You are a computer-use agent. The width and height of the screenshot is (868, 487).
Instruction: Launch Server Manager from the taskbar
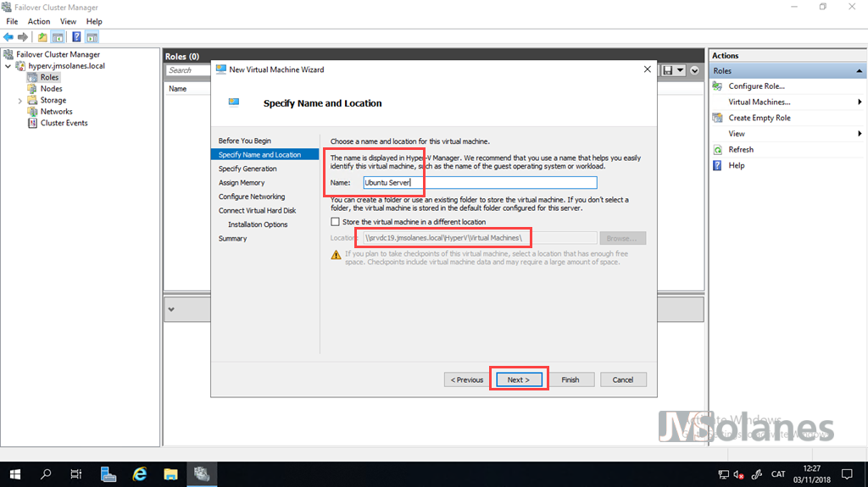point(108,474)
